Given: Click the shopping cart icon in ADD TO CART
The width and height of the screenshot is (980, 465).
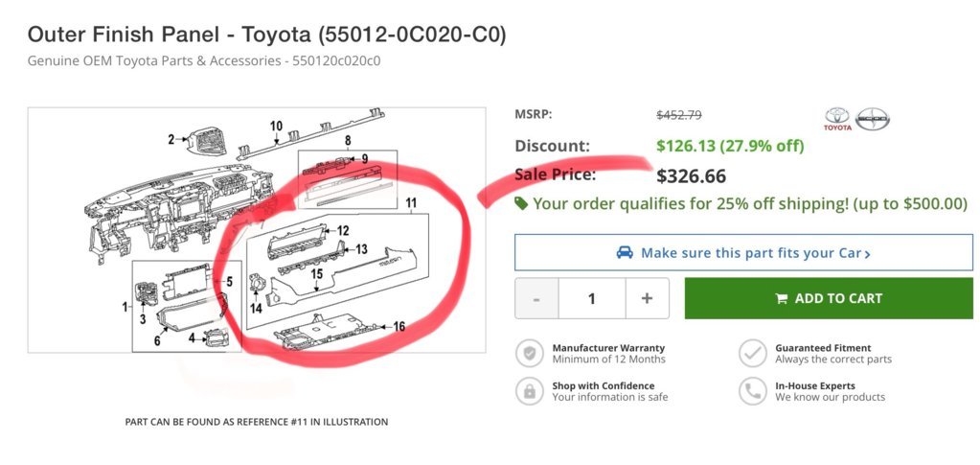Looking at the screenshot, I should [782, 298].
